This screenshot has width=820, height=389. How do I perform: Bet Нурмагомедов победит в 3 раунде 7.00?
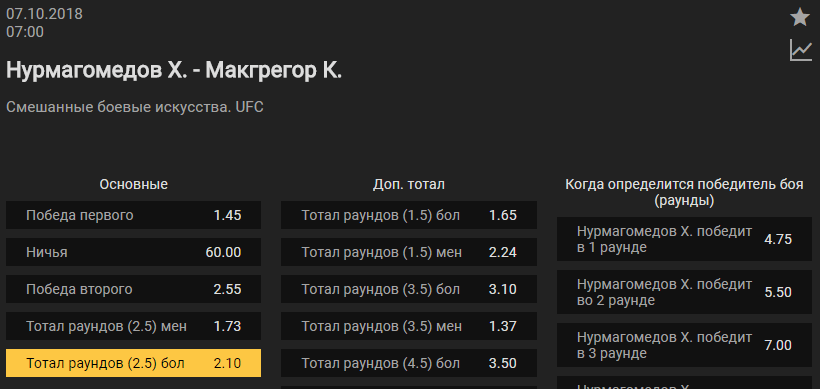pos(684,345)
